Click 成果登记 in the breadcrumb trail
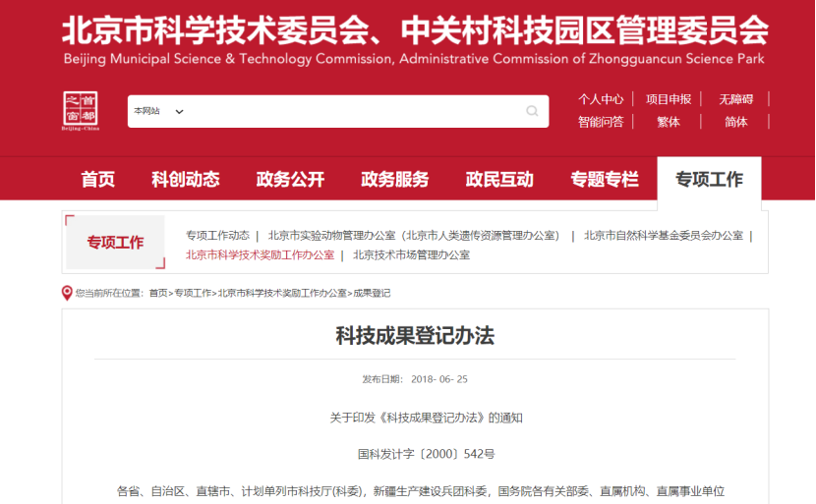The image size is (816, 504). (372, 294)
